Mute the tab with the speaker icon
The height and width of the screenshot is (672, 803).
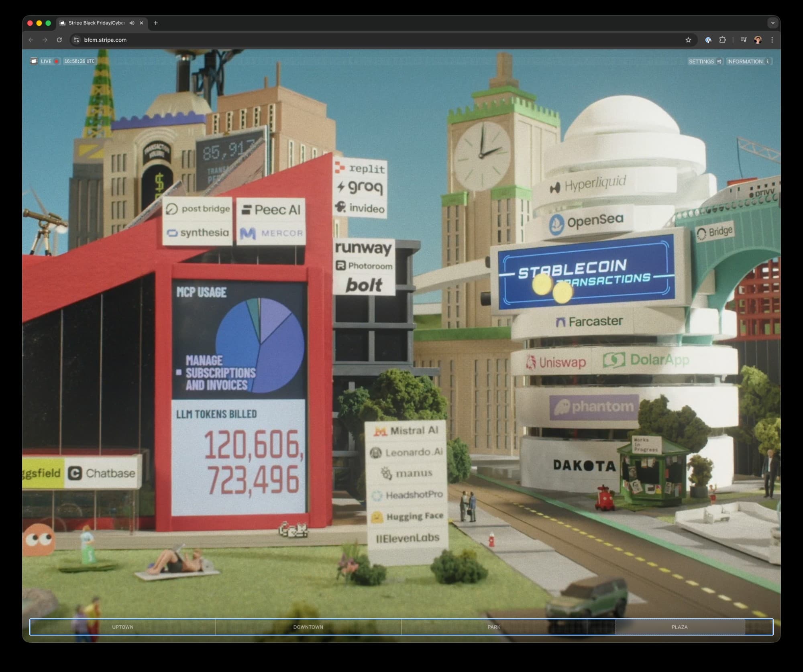(x=132, y=23)
